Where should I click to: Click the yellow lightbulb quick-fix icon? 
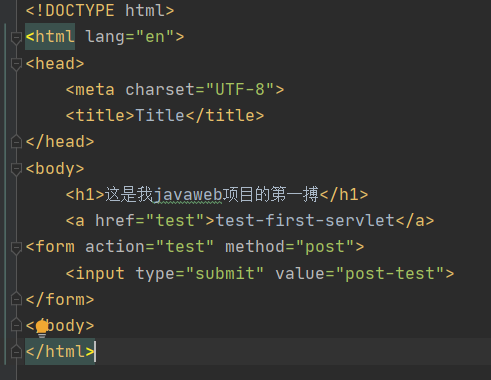42,328
